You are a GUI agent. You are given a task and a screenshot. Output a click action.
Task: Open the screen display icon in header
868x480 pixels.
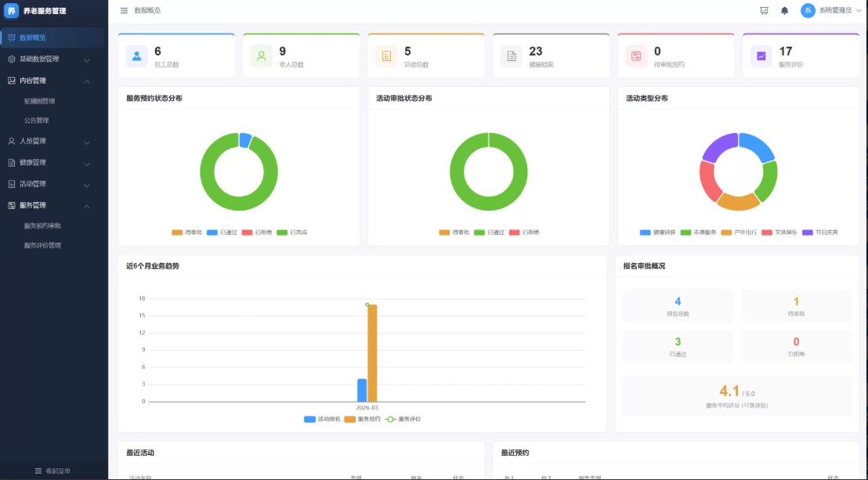tap(764, 10)
